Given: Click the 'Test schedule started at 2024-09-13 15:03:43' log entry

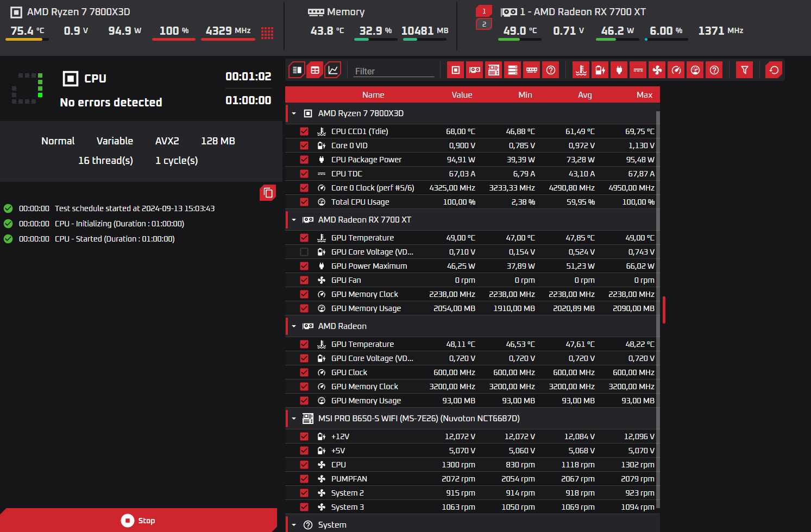Looking at the screenshot, I should [x=135, y=208].
